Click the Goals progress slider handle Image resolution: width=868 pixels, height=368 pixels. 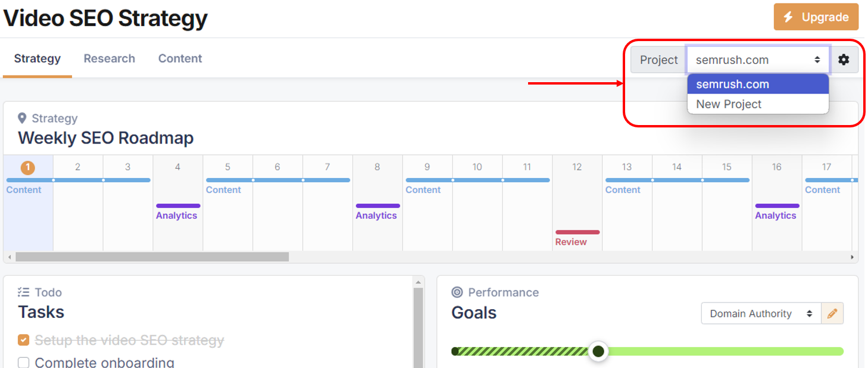(x=598, y=351)
